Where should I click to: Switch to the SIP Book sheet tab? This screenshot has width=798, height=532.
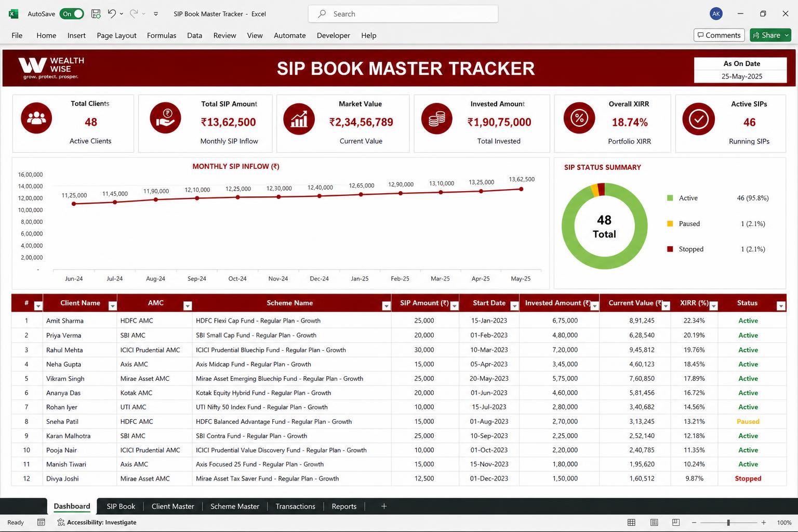(121, 506)
